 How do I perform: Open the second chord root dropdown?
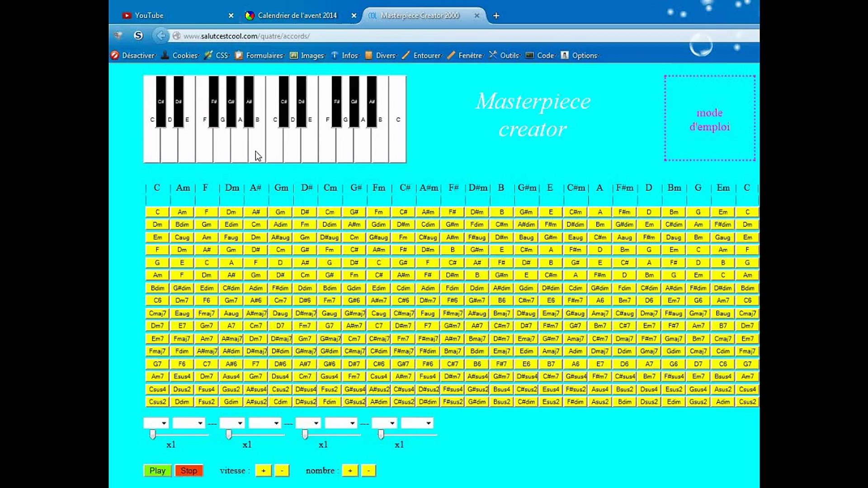coord(232,423)
